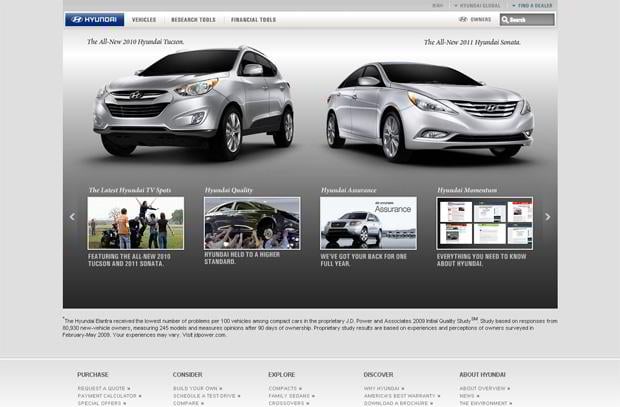The width and height of the screenshot is (620, 407).
Task: Open the Hyundai Momentum thumbnail
Action: (x=484, y=222)
